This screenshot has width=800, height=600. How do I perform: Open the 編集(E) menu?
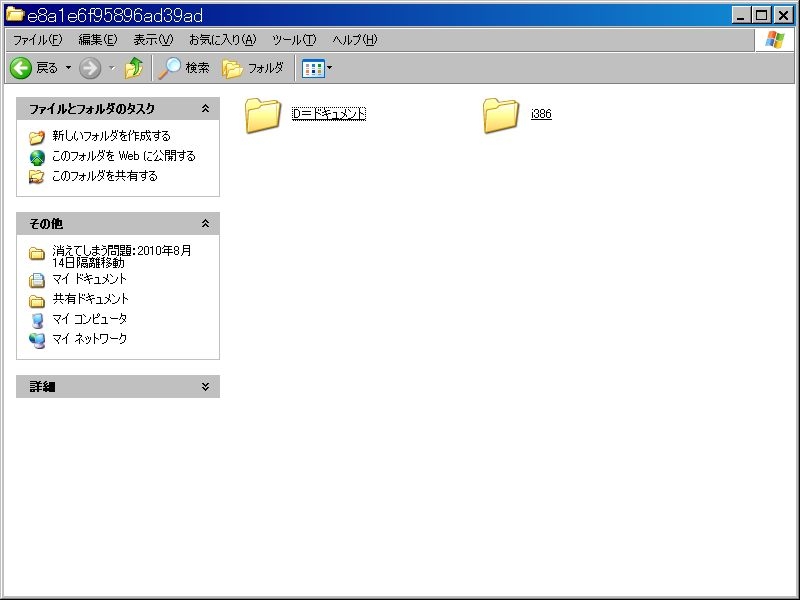point(98,40)
